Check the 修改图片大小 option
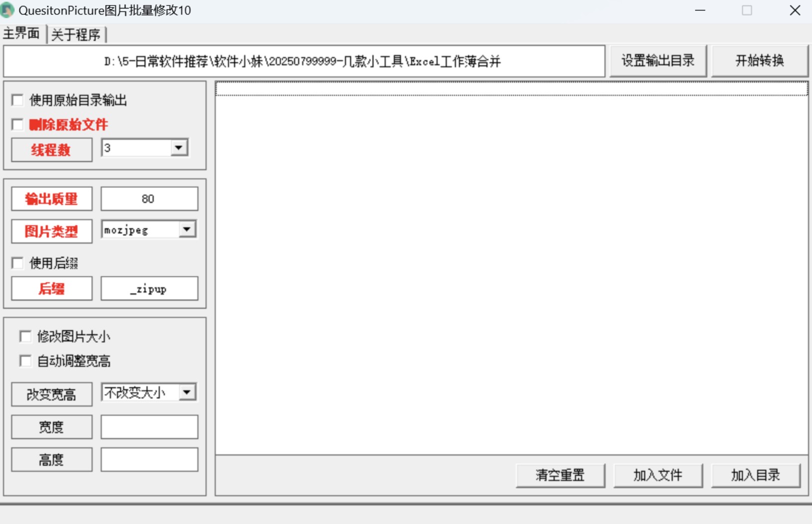812x524 pixels. 25,336
